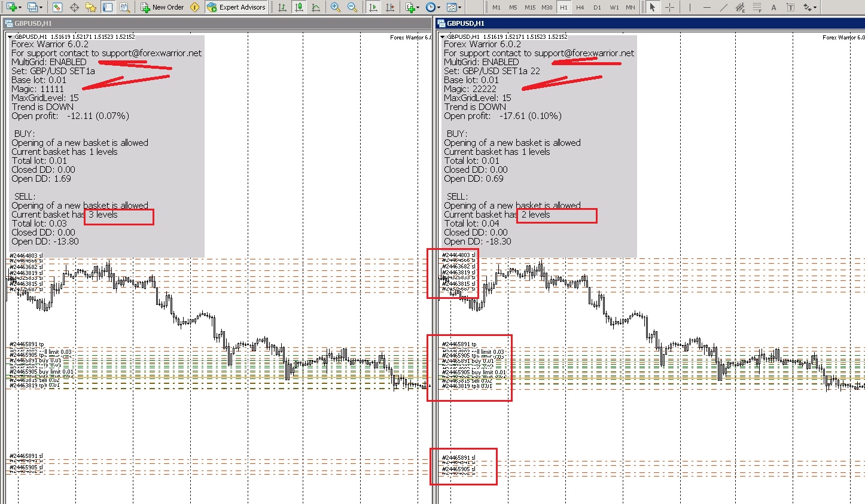Select the MN timeframe
The width and height of the screenshot is (865, 504).
click(631, 7)
